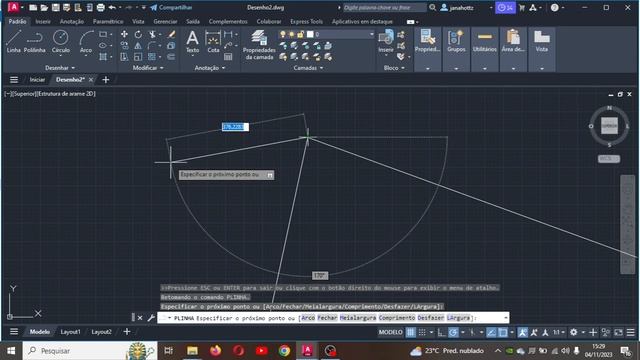Click the Undo arrow in quick access toolbar
Viewport: 640px width, 360px height.
[x=112, y=7]
